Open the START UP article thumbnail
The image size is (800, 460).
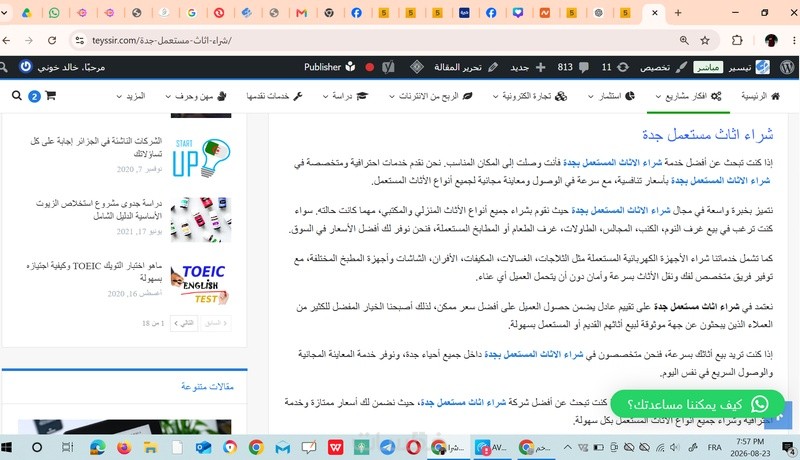(201, 158)
